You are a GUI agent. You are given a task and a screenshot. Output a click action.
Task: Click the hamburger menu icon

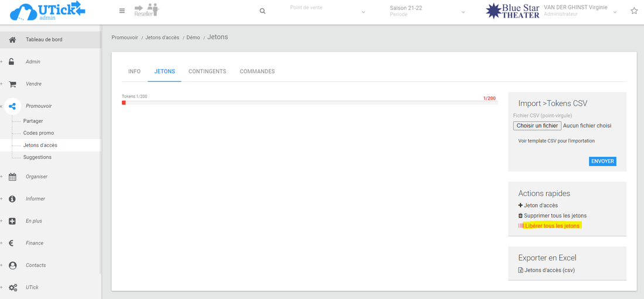pos(122,11)
